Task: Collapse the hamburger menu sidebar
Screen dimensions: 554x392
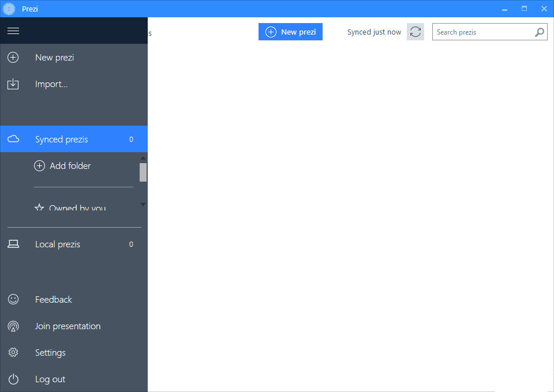Action: pyautogui.click(x=13, y=31)
